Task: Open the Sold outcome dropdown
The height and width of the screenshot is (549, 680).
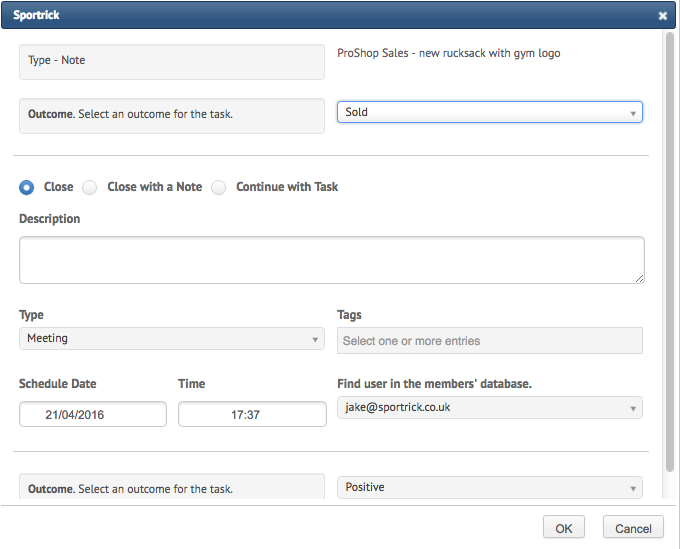Action: [490, 112]
